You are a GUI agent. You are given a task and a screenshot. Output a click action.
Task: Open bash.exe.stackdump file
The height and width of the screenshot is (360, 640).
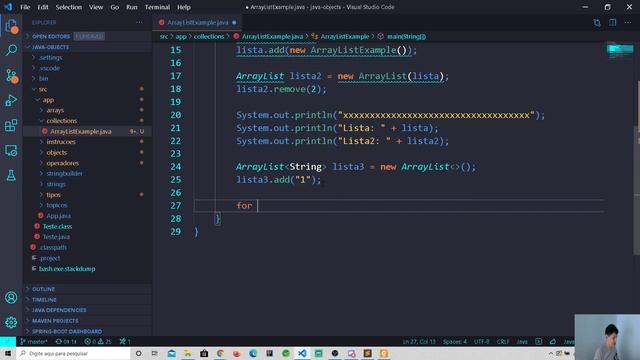88,269
